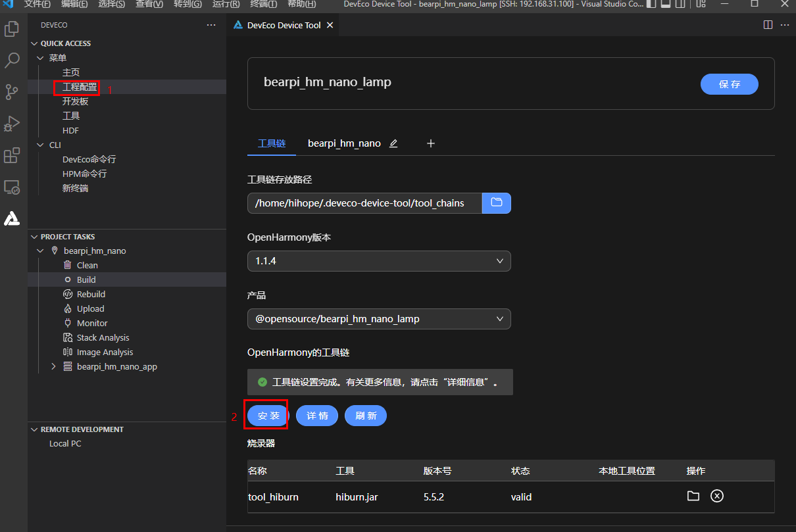This screenshot has width=796, height=532.
Task: Collapse the PROJECT TASKS section
Action: 35,237
